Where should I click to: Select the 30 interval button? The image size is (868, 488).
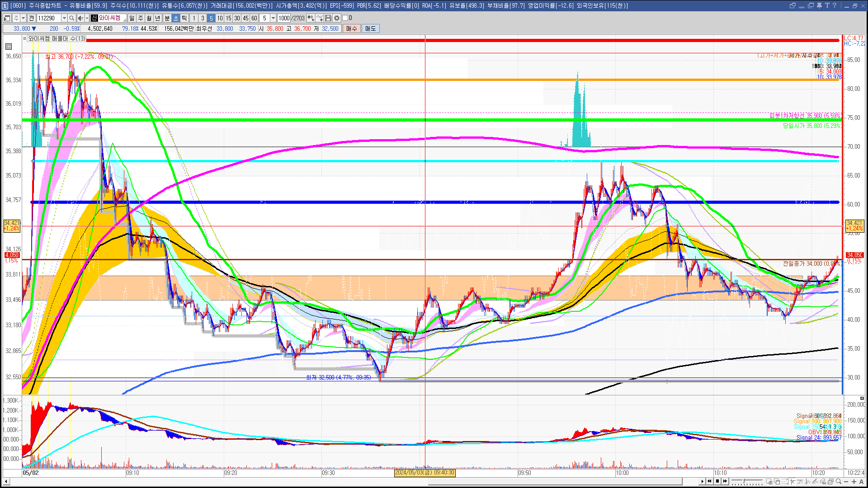(237, 18)
